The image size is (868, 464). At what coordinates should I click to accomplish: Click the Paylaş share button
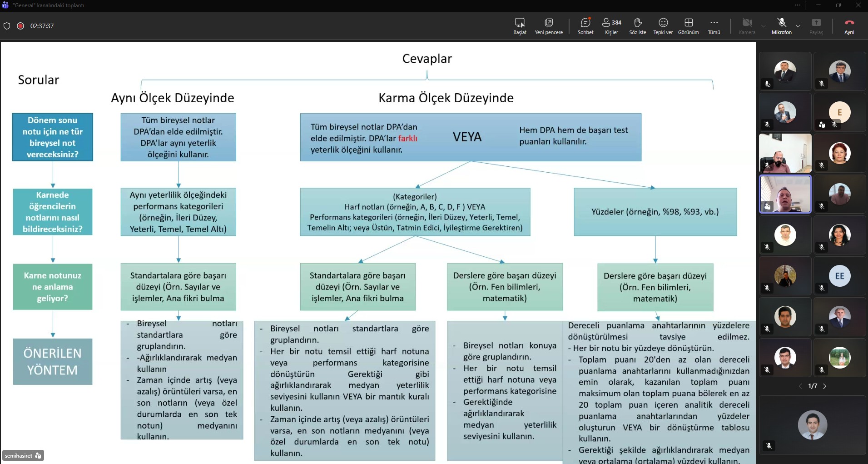tap(816, 25)
